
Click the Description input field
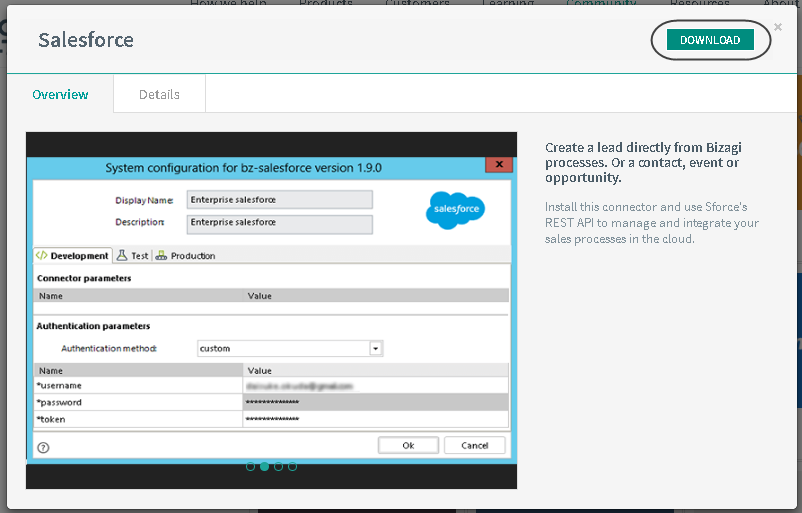coord(280,224)
